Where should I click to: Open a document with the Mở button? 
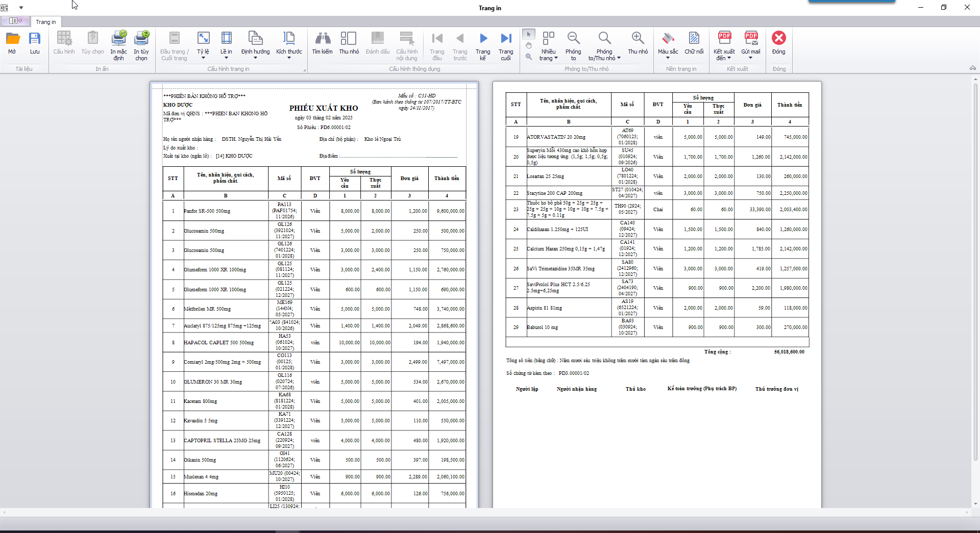[12, 43]
